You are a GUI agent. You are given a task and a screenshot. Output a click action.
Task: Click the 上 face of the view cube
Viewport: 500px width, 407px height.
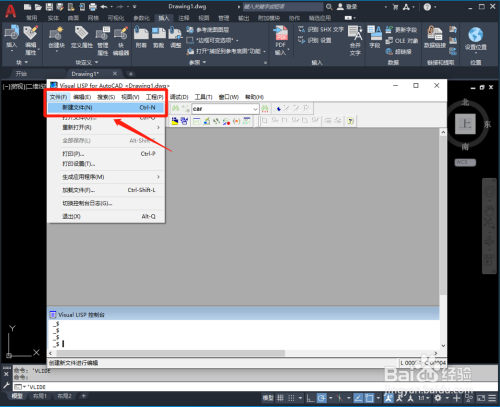(465, 124)
